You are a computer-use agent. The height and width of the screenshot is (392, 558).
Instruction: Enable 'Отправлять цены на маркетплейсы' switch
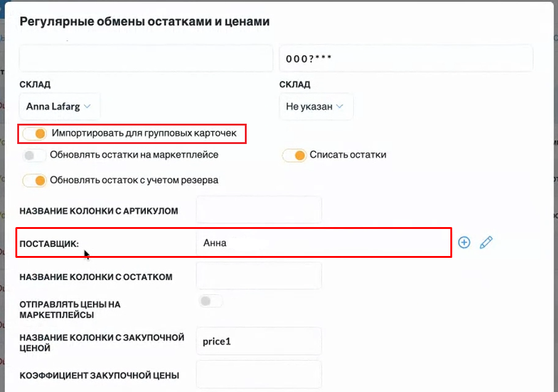tap(211, 301)
